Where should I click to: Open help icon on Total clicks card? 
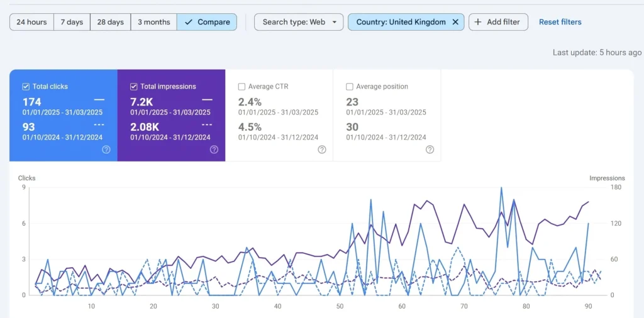coord(106,150)
